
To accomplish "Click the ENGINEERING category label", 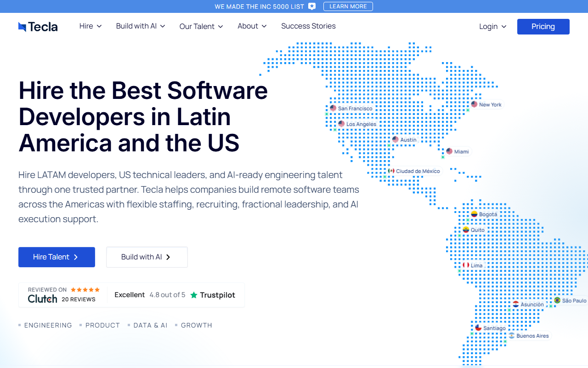I will tap(48, 325).
